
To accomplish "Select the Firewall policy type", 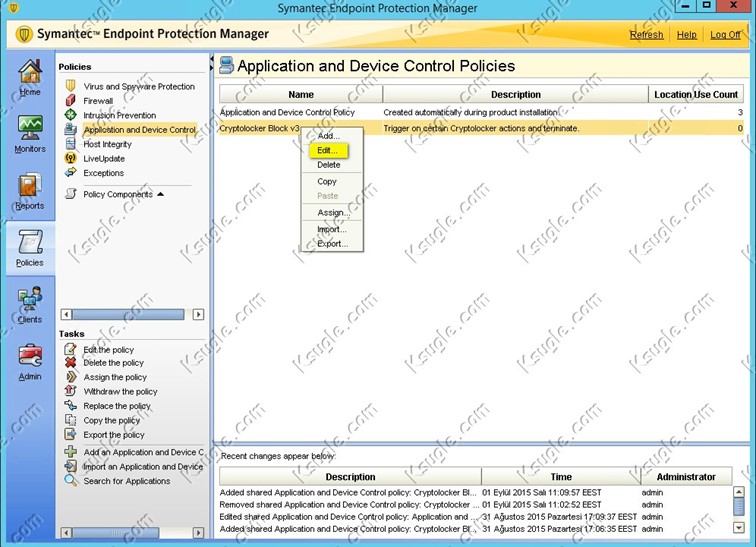I will [x=98, y=101].
